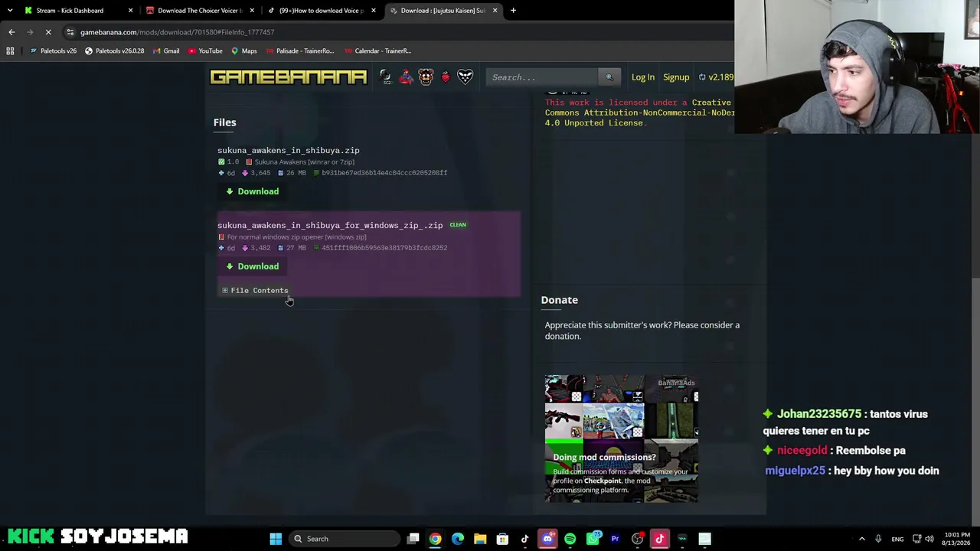
Task: Switch to the Stream - Kick Dashboard tab
Action: [77, 11]
